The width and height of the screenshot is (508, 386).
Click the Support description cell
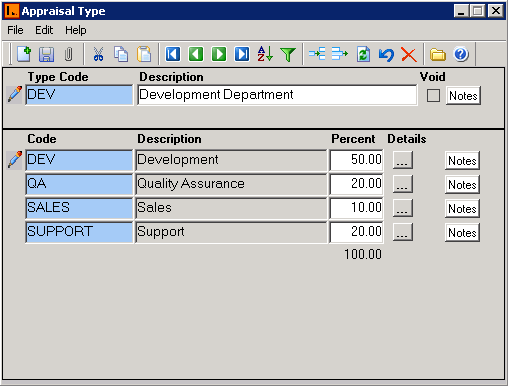[x=231, y=232]
